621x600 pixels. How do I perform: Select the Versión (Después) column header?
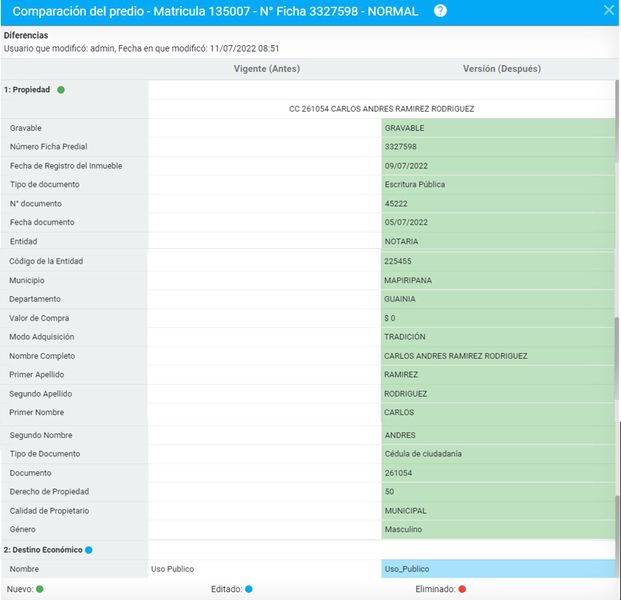coord(502,69)
